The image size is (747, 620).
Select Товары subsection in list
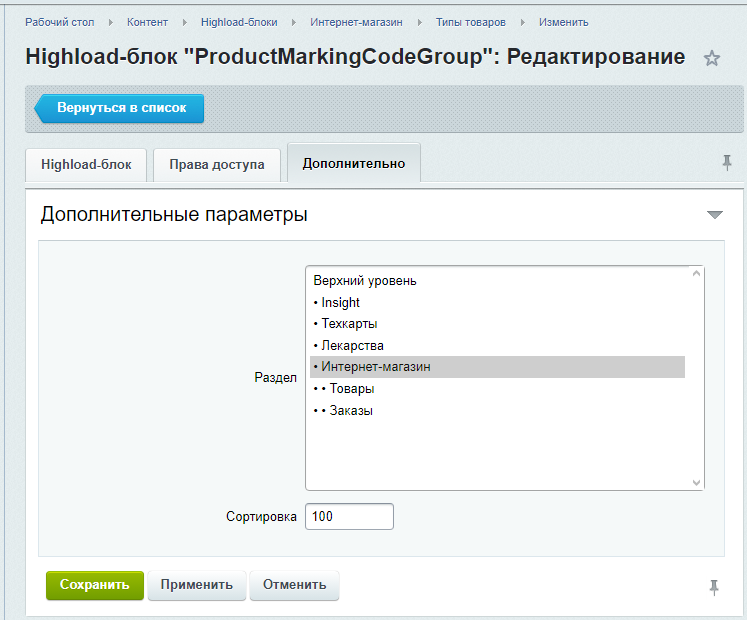pyautogui.click(x=497, y=389)
